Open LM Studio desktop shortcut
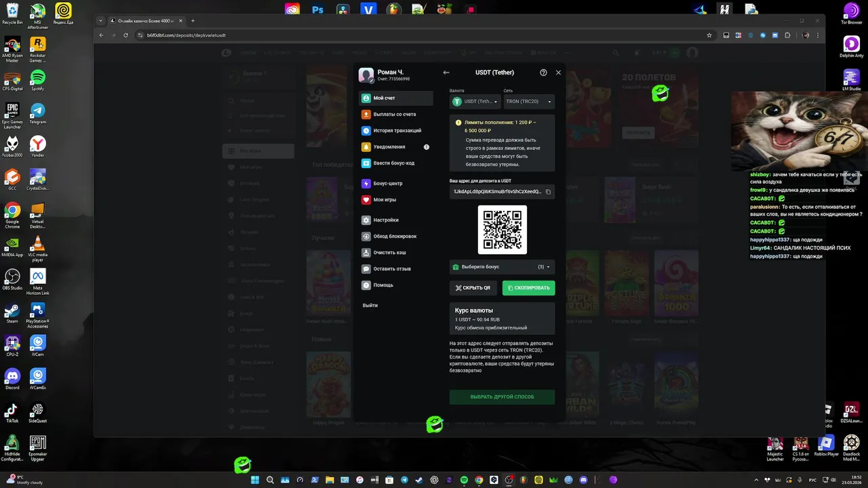868x488 pixels. click(x=851, y=80)
